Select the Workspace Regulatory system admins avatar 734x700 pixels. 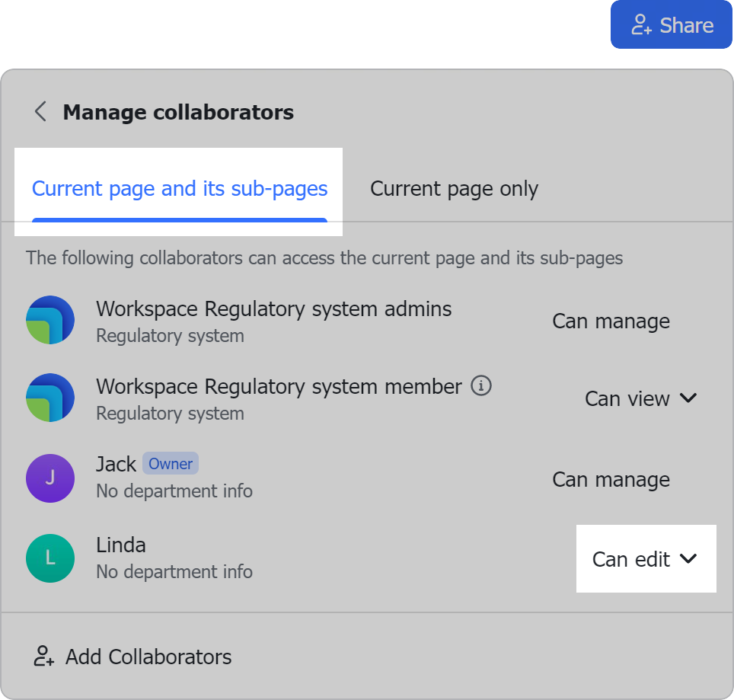tap(50, 320)
